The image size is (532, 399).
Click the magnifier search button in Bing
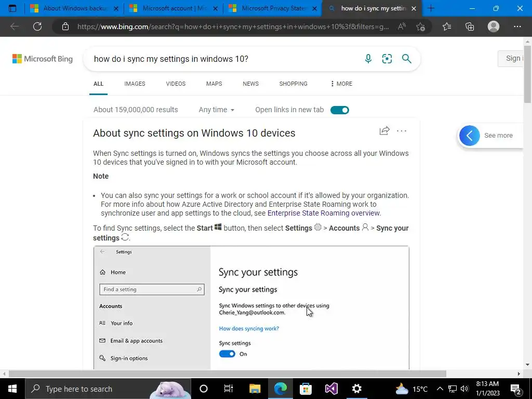point(406,59)
